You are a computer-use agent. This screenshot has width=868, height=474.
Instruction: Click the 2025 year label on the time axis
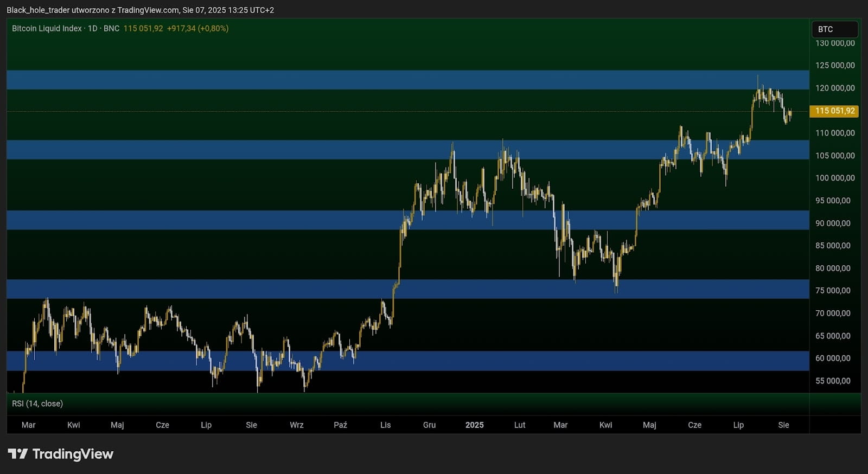[475, 425]
